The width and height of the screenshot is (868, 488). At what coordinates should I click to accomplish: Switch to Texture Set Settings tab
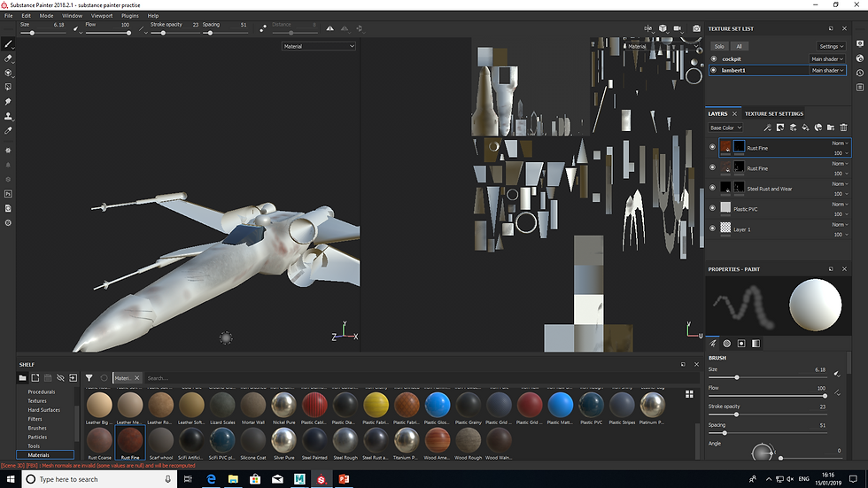[773, 113]
